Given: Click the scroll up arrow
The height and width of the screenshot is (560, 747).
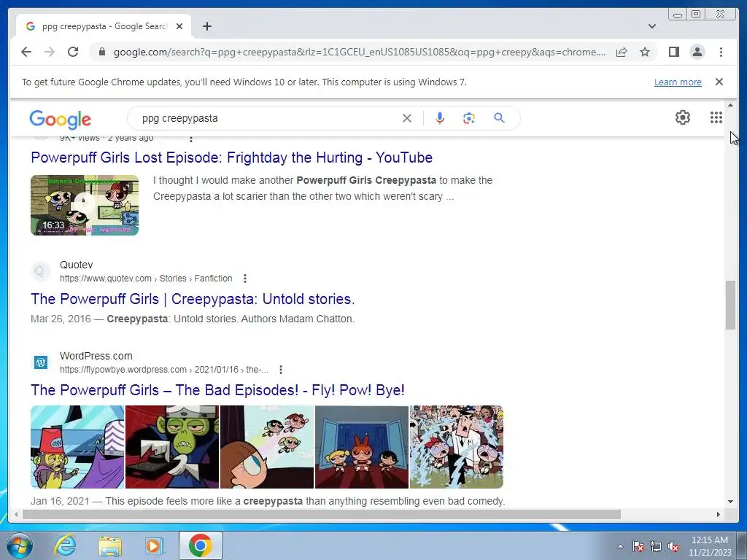Looking at the screenshot, I should coord(730,105).
